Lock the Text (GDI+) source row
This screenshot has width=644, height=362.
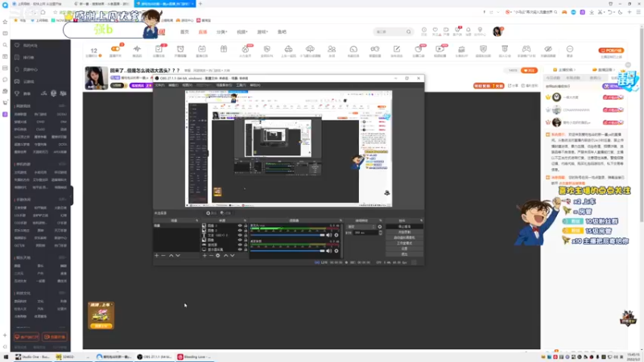click(x=246, y=235)
